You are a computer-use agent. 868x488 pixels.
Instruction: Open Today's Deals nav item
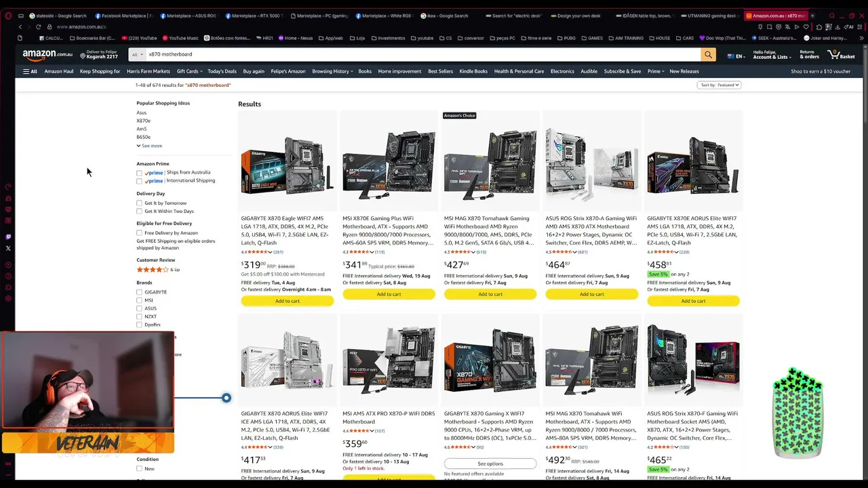point(222,71)
